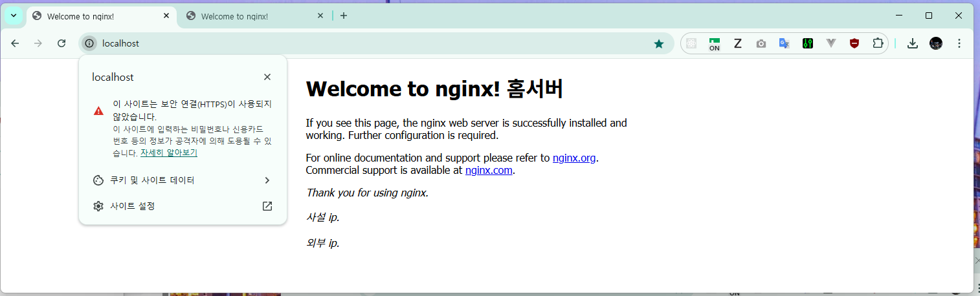
Task: Click the Thank you for using nginx. text
Action: 368,193
